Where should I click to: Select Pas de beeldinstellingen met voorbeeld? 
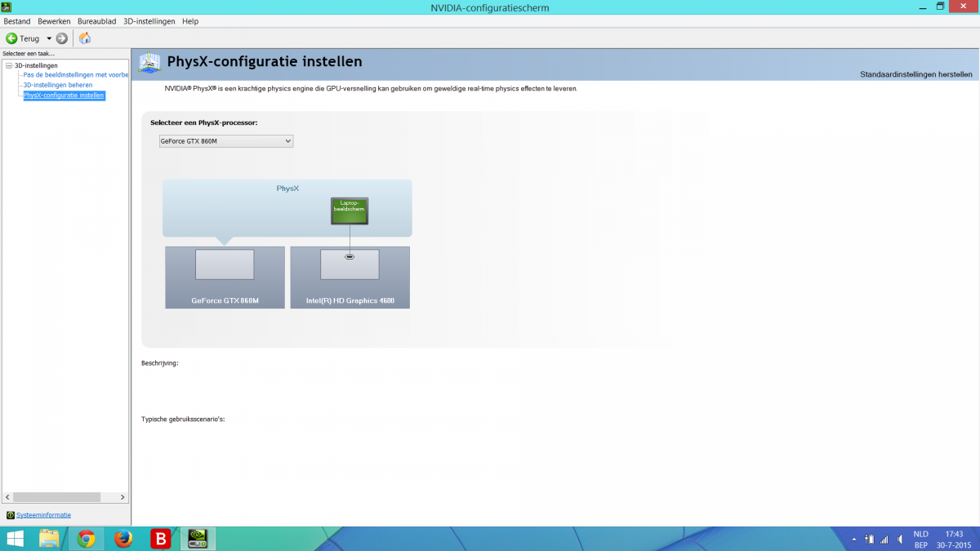pyautogui.click(x=76, y=75)
